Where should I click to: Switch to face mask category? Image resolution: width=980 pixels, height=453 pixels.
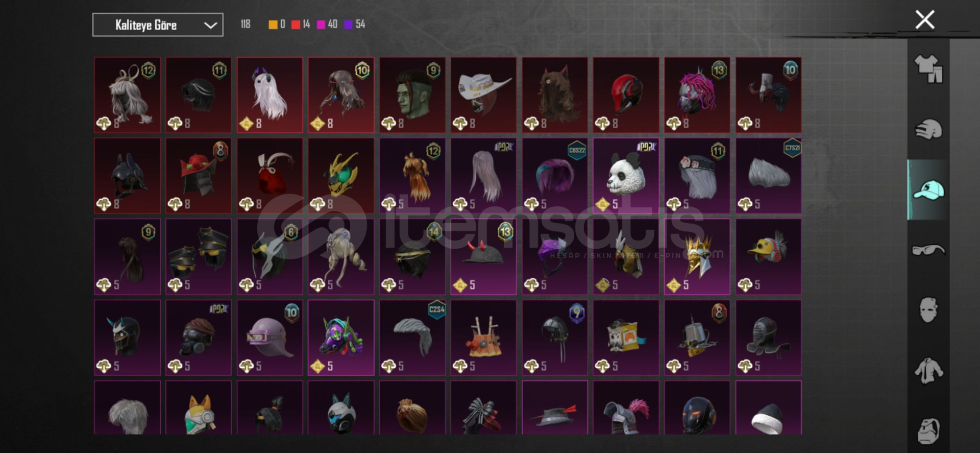pyautogui.click(x=928, y=310)
